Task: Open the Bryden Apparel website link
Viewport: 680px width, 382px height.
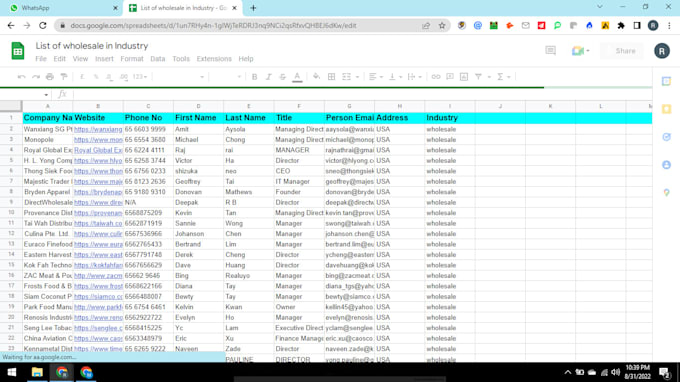Action: [x=98, y=192]
